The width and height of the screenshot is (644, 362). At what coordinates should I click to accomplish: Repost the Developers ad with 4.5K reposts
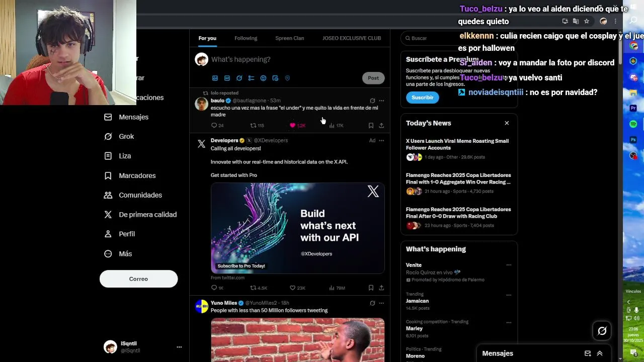258,288
